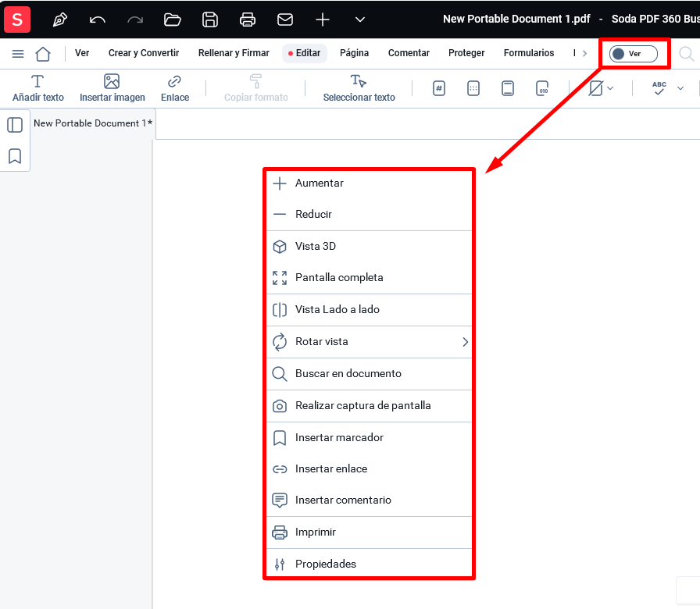Open the bookmarks sidebar panel

(15, 156)
